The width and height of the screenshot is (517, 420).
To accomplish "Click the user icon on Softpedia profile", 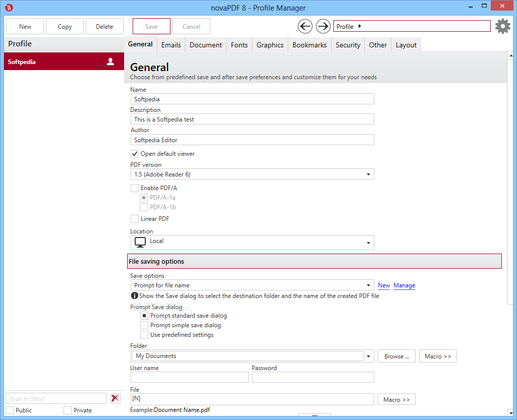I will [110, 62].
